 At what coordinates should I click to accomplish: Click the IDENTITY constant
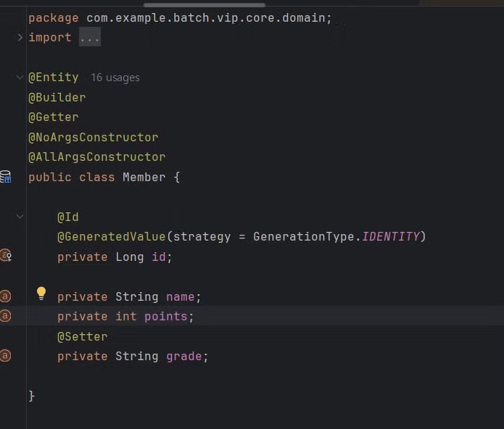391,237
